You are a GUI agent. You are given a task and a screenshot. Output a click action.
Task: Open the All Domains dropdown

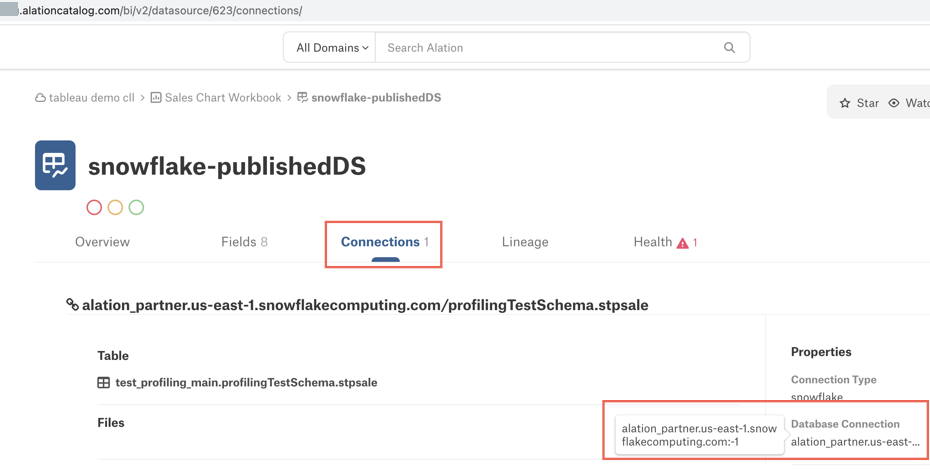point(330,47)
